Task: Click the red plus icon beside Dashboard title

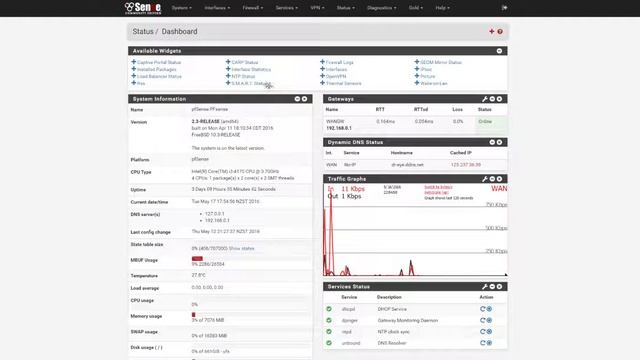Action: (492, 31)
